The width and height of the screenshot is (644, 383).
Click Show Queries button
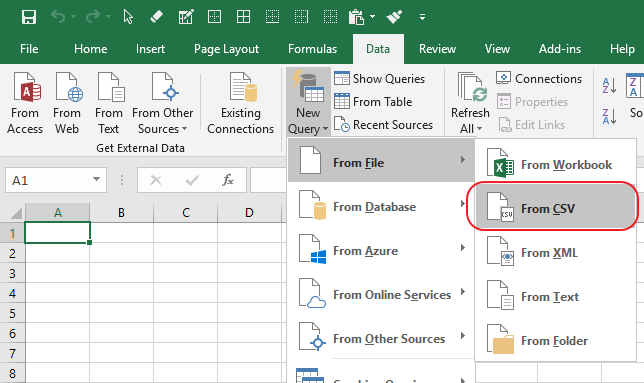click(380, 78)
